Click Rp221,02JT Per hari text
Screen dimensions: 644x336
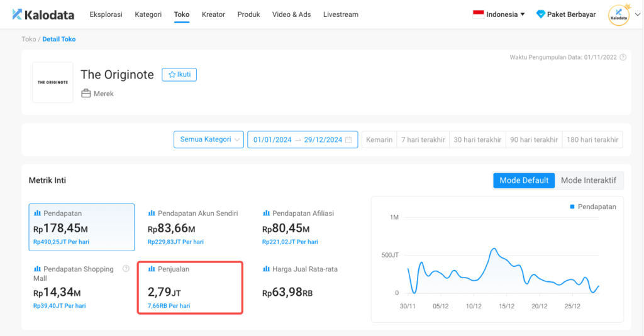click(x=290, y=242)
